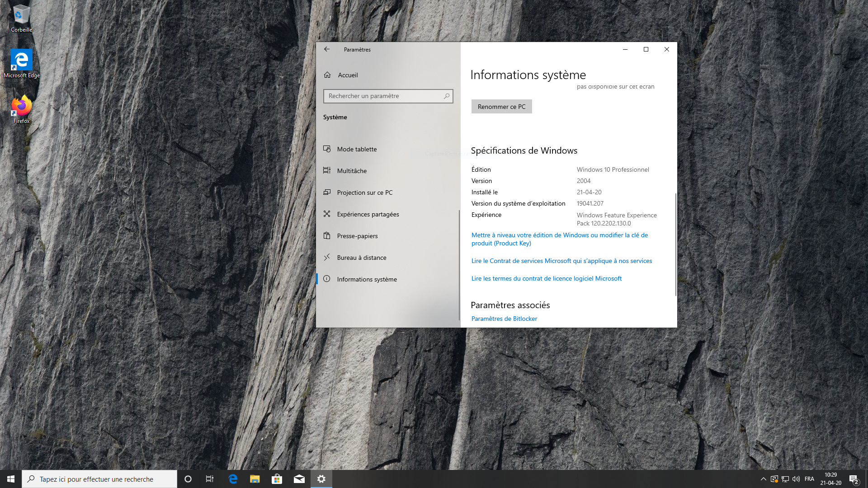Open File Explorer from the taskbar
This screenshot has width=868, height=488.
click(x=255, y=479)
